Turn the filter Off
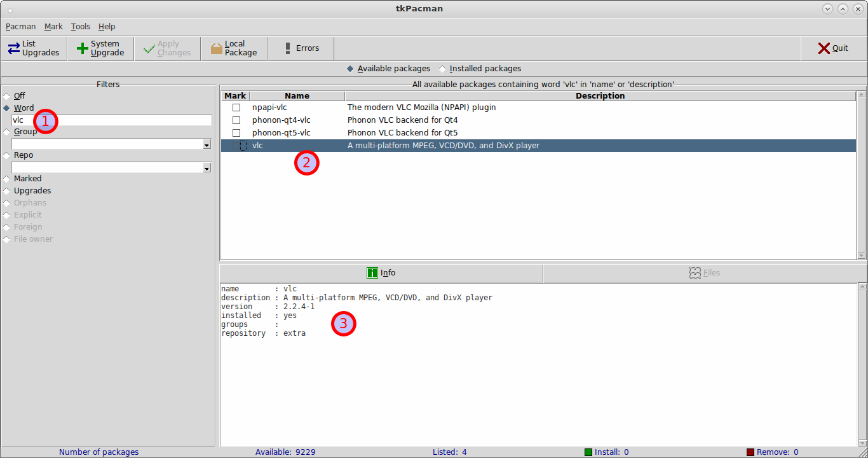Screen dimensions: 868x458 point(14,96)
